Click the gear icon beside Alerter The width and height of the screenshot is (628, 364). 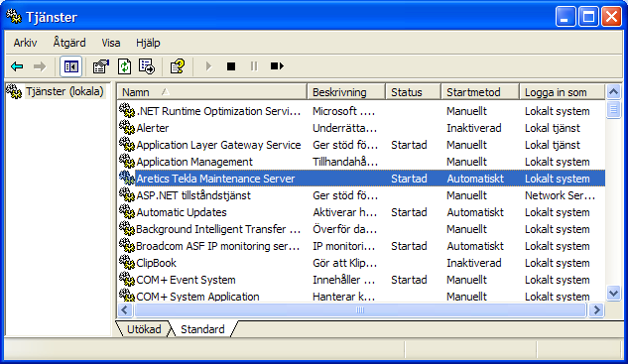(127, 127)
